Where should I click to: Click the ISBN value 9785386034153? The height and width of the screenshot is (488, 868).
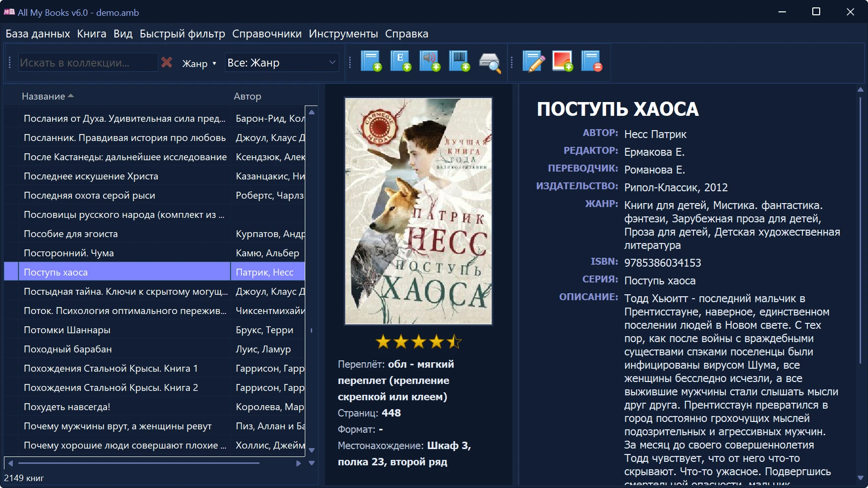point(662,263)
